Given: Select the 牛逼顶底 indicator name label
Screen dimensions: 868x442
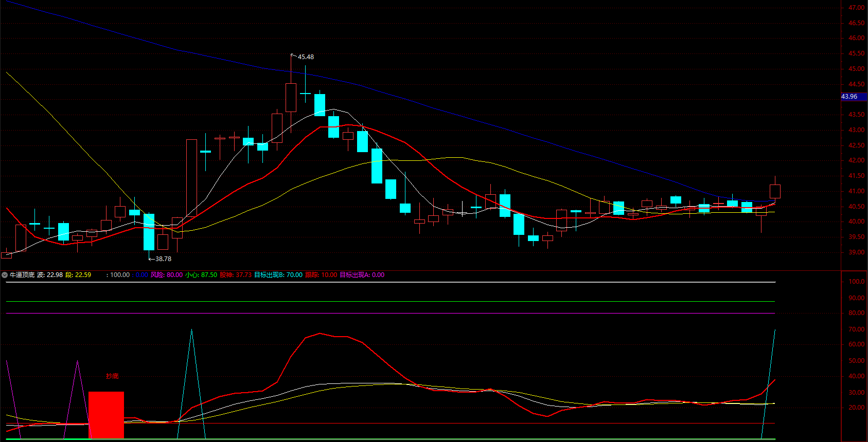Looking at the screenshot, I should pyautogui.click(x=22, y=275).
